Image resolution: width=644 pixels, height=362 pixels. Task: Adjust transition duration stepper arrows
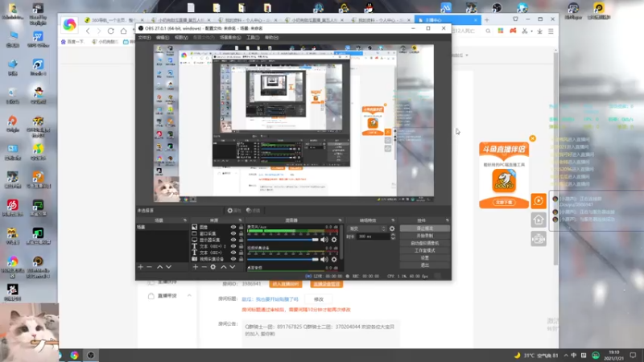tap(393, 237)
